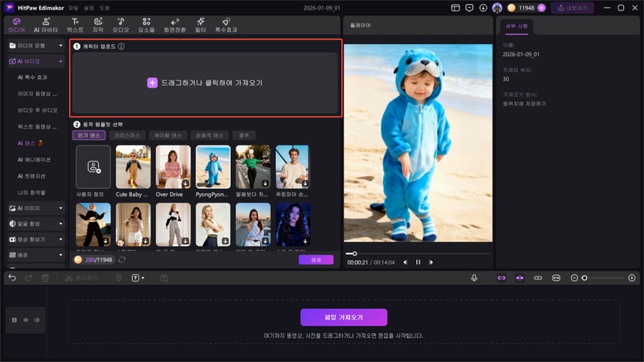644x362 pixels.
Task: Toggle the third timeline link option icon
Action: pos(538,278)
